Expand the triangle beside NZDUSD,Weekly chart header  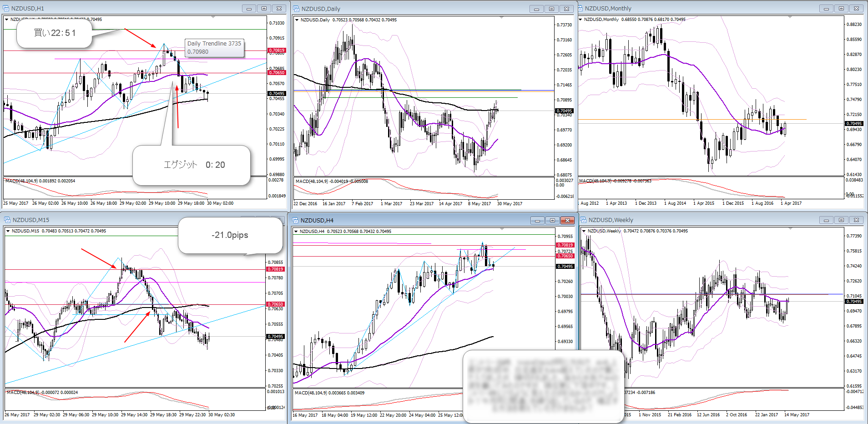tap(584, 231)
